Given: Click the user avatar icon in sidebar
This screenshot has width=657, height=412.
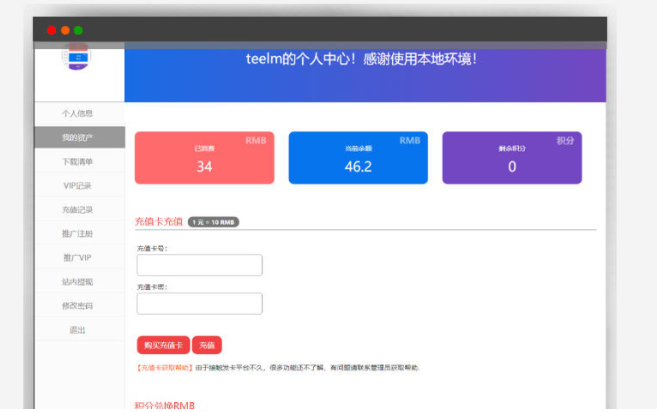Looking at the screenshot, I should click(77, 59).
